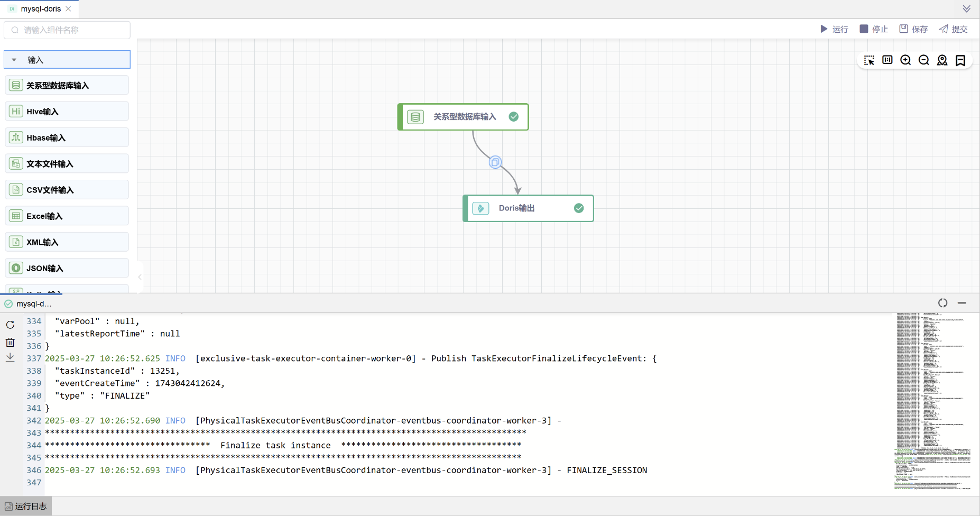Refresh the run log output
980x516 pixels.
[10, 325]
